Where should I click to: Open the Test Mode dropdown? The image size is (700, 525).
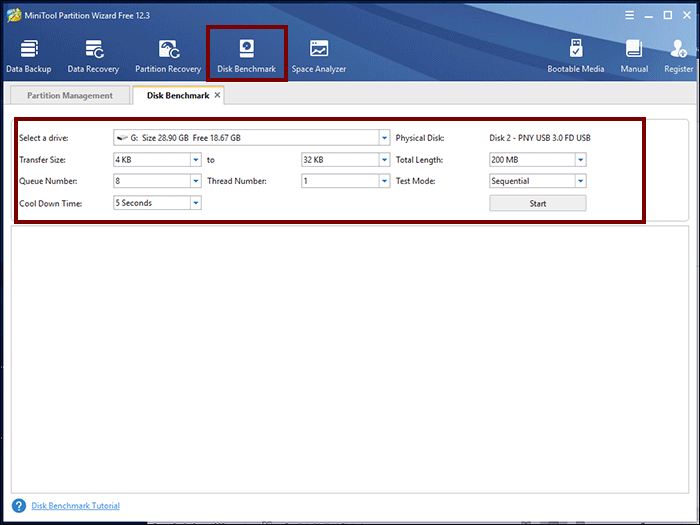[580, 181]
